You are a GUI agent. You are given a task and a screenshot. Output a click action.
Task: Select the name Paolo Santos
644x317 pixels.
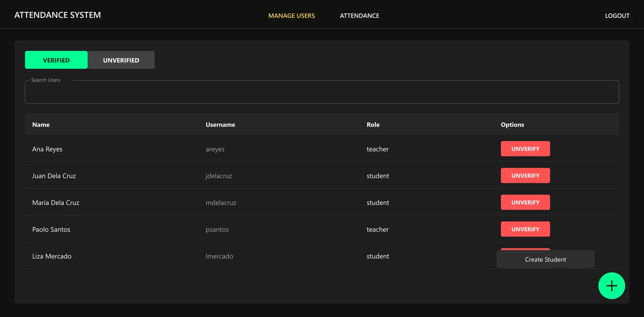pos(51,230)
